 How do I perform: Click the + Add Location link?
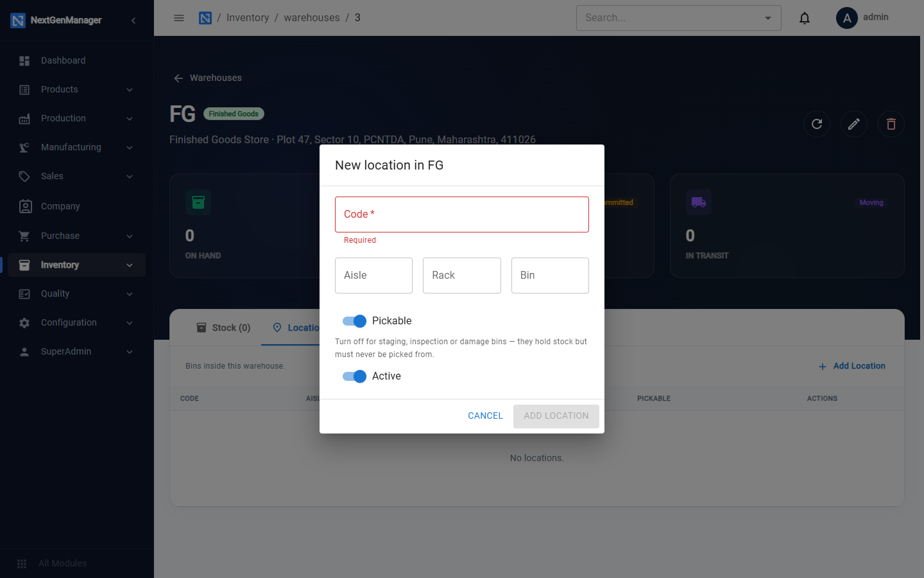point(852,366)
